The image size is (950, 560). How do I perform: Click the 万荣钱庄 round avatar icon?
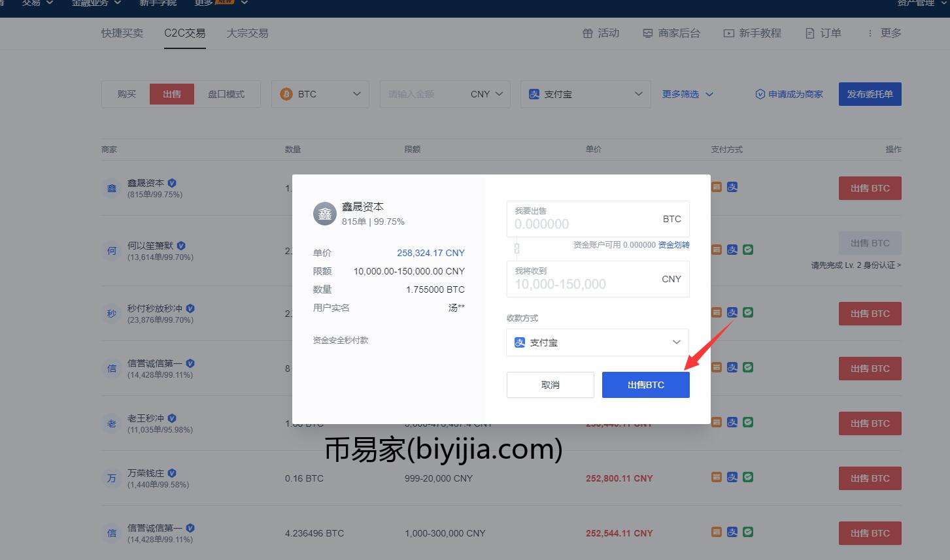pos(112,478)
